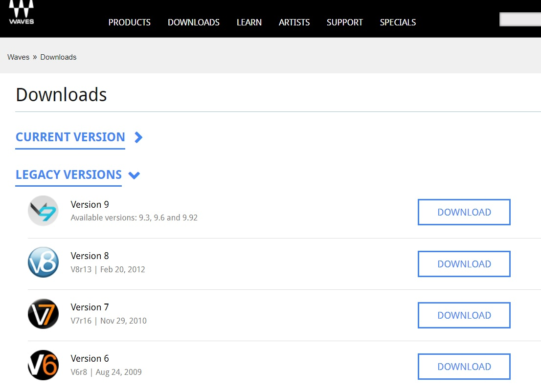Download Version 8 V8r13
Viewport: 541px width, 392px height.
[464, 264]
